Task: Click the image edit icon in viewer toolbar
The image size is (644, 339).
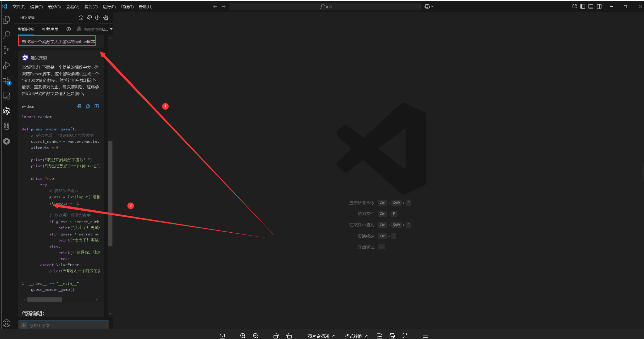Action: click(x=379, y=336)
